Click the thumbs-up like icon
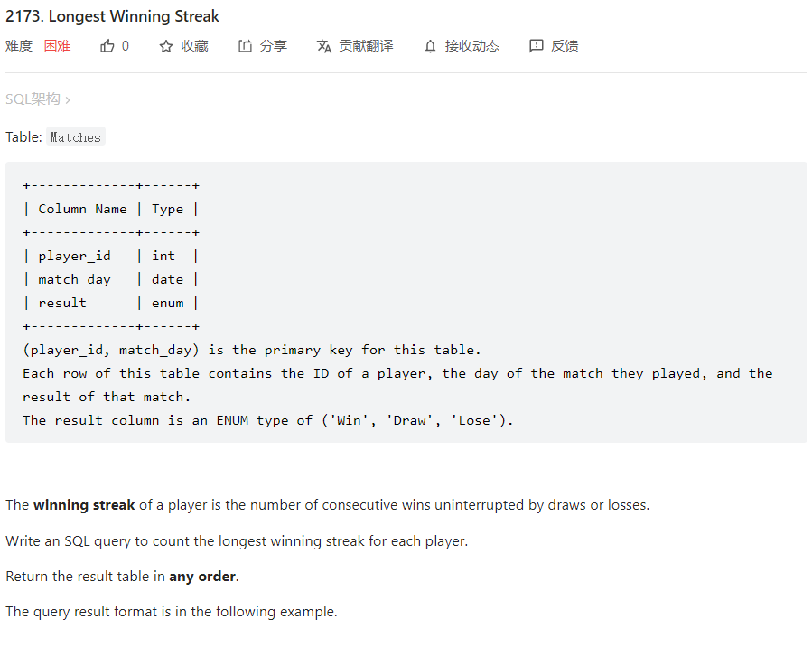 (x=107, y=46)
